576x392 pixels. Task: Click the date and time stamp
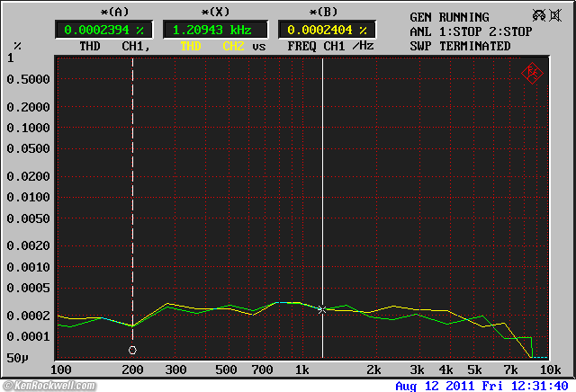pos(481,386)
